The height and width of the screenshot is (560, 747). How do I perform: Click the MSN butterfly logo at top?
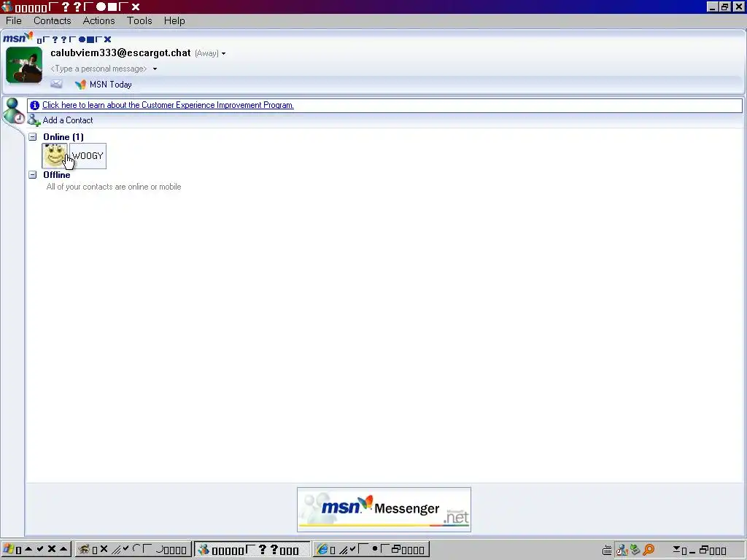coord(18,38)
